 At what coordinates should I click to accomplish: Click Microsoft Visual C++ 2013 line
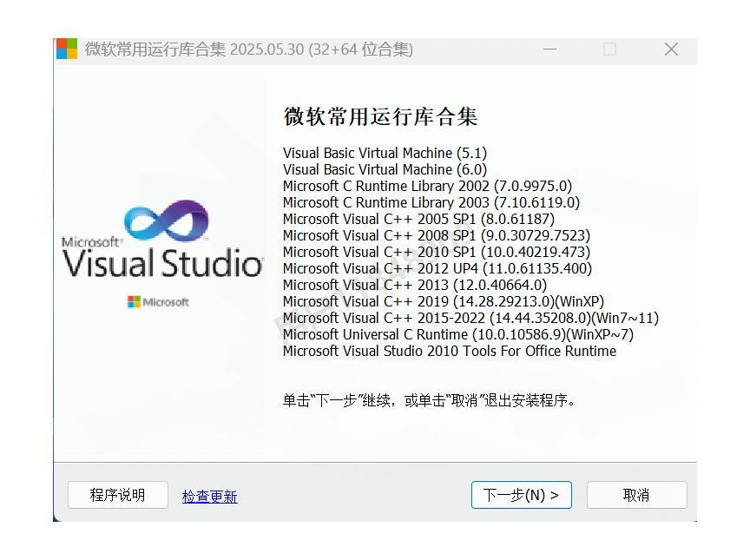[415, 285]
